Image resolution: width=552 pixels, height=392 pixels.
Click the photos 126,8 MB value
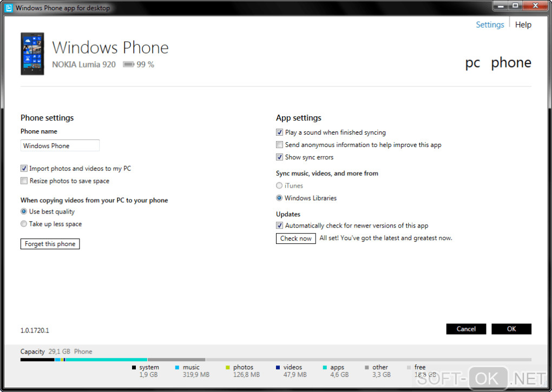point(246,375)
